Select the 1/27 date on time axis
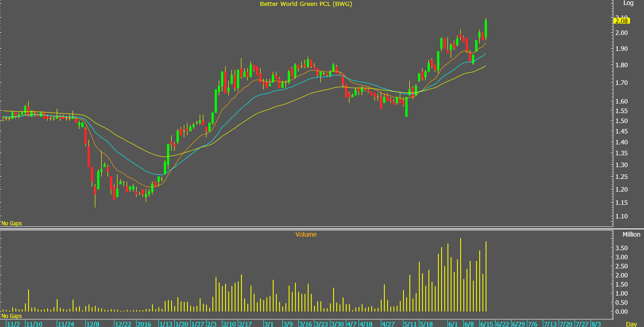 click(197, 324)
